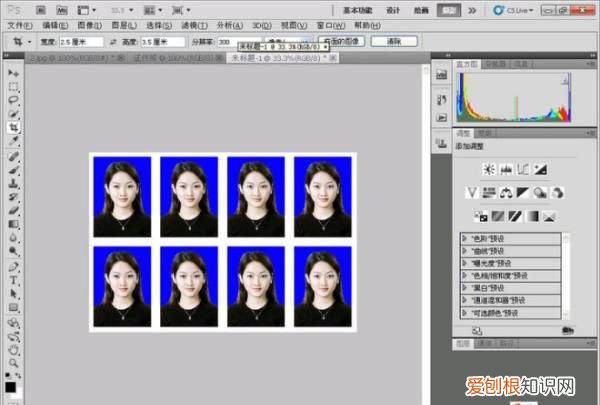Add a Vibrance adjustment layer
600x405 pixels.
[473, 192]
